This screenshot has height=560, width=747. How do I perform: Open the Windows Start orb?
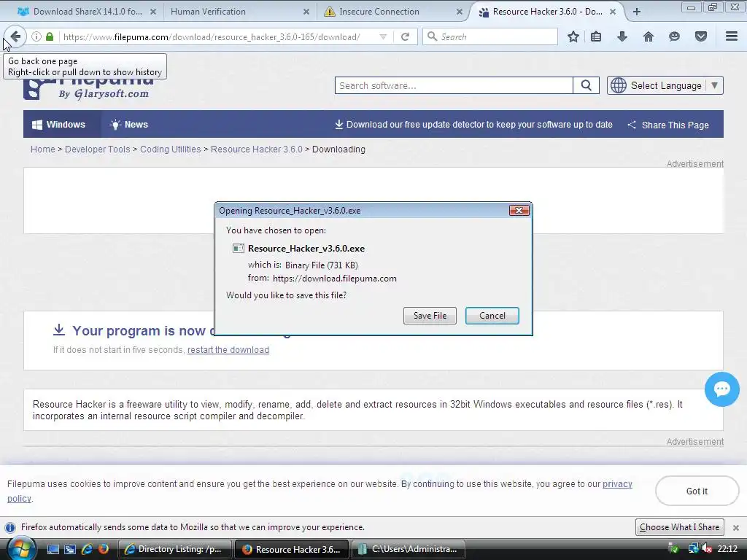(x=20, y=549)
